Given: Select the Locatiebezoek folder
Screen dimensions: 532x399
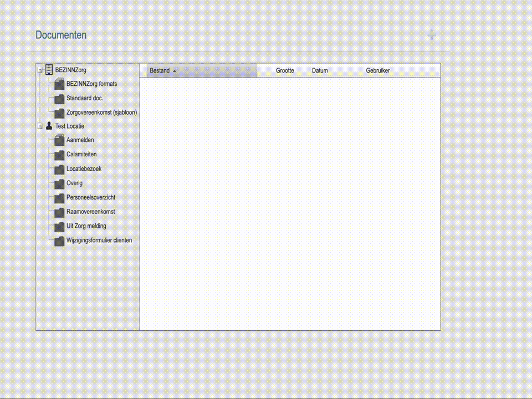Looking at the screenshot, I should 84,169.
